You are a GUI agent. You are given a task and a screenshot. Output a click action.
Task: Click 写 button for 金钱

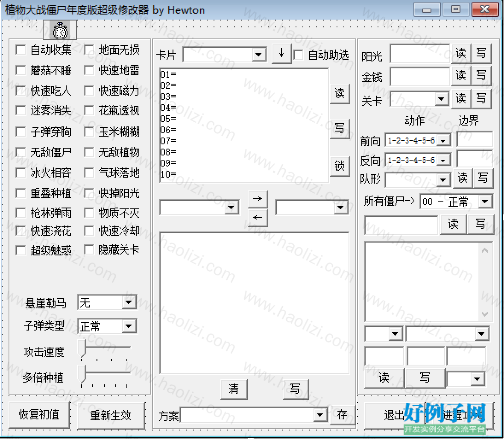point(481,76)
